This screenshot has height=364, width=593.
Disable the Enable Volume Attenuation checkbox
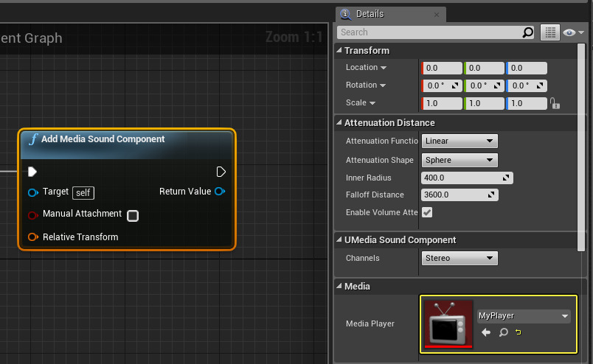pos(427,212)
